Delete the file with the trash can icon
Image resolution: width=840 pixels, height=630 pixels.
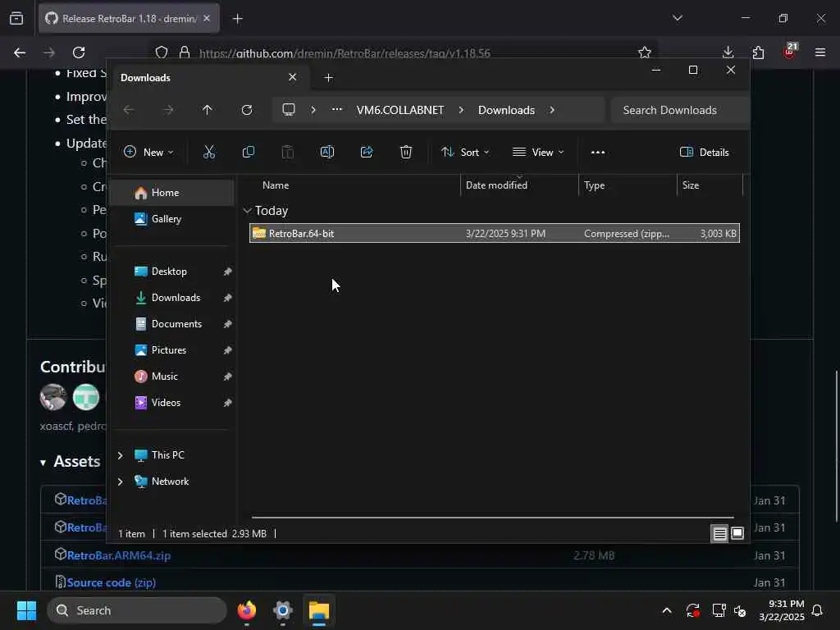[x=406, y=152]
